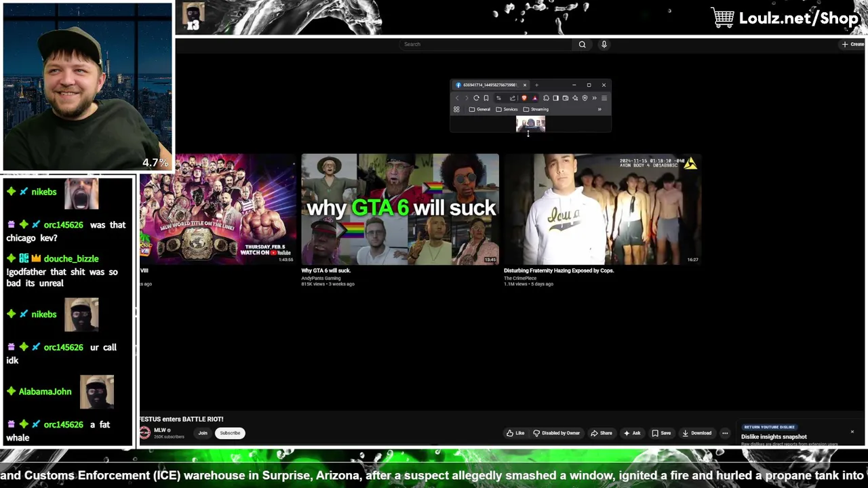The width and height of the screenshot is (868, 488).
Task: Open Brave Rewards triangle icon
Action: (x=535, y=98)
